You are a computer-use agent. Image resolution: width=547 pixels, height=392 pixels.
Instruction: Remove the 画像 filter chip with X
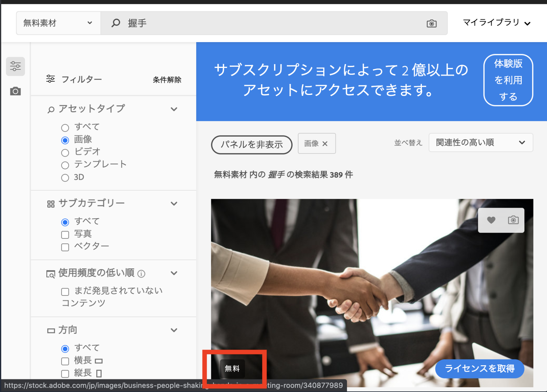pyautogui.click(x=325, y=144)
